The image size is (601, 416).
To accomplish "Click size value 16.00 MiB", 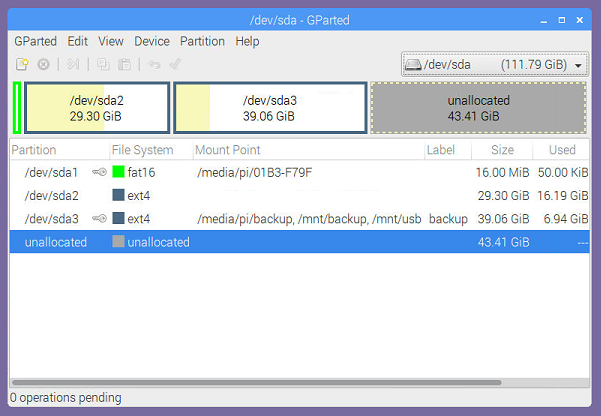I will (502, 173).
